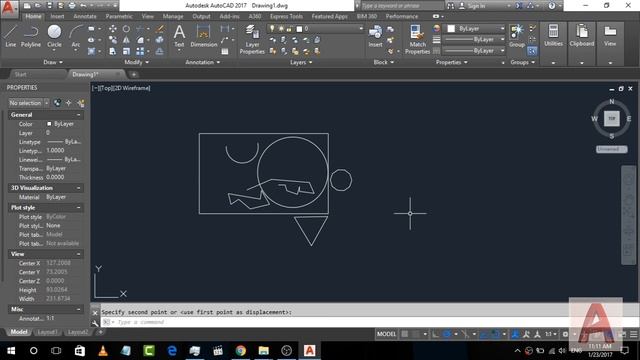Toggle polar tracking in status bar
Viewport: 640px width, 360px height.
(447, 334)
